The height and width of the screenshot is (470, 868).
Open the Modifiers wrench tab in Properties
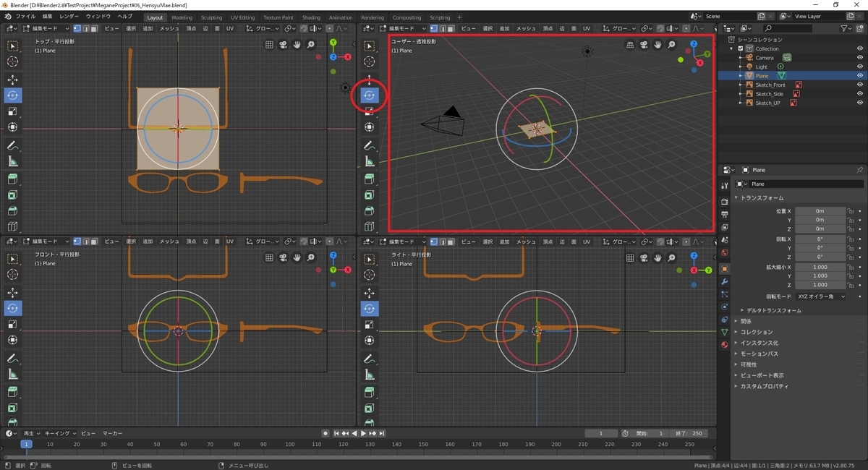[x=725, y=281]
